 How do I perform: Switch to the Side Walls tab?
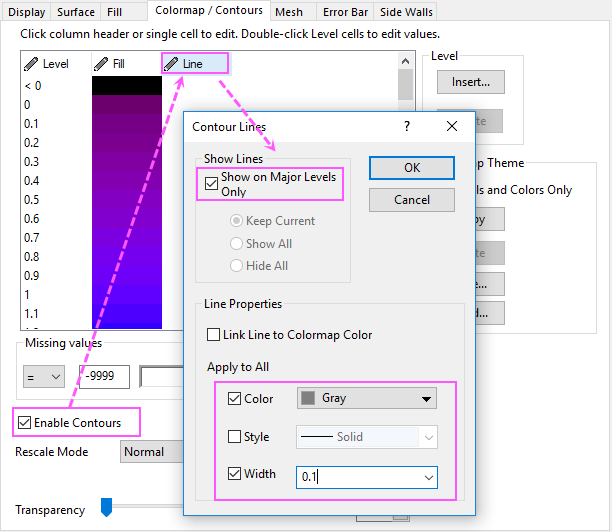406,12
